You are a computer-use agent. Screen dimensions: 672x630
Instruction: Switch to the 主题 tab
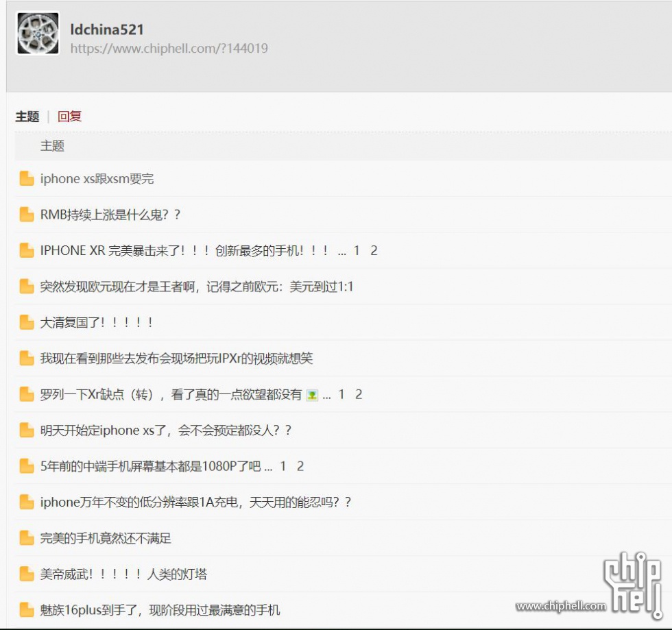click(27, 117)
